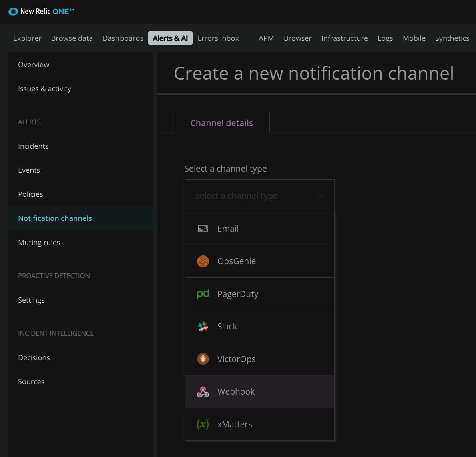
Task: Open Events in the sidebar
Action: [80, 170]
